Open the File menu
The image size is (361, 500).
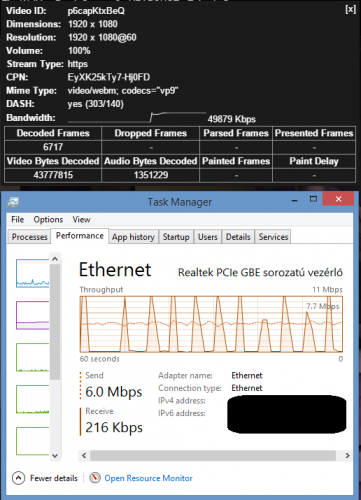pos(18,219)
